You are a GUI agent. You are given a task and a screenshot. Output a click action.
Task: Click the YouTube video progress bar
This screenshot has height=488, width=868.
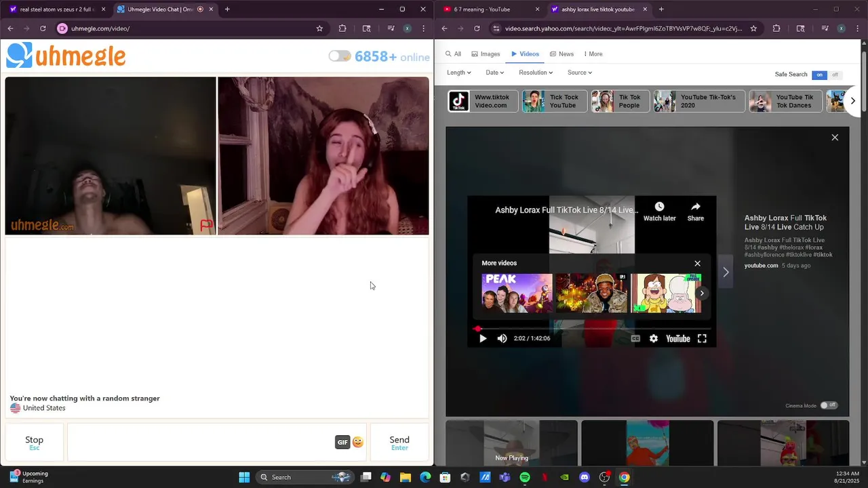pyautogui.click(x=591, y=329)
